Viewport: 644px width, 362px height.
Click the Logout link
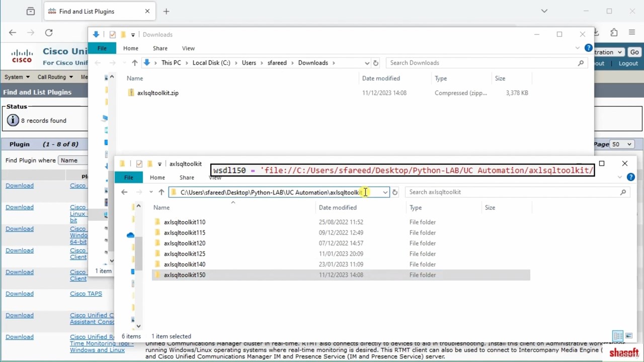click(x=628, y=63)
